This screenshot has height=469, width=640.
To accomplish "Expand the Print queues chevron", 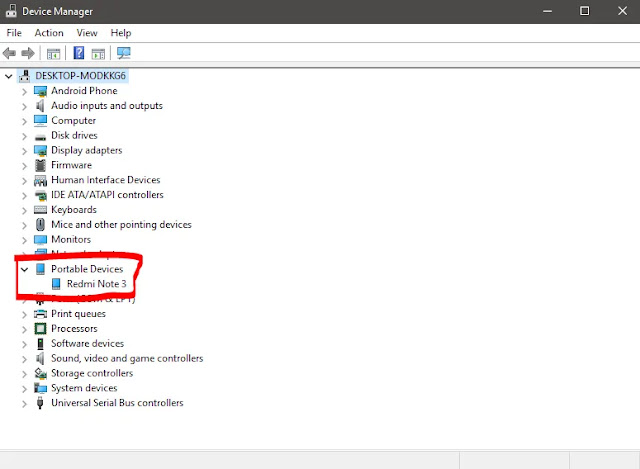I will (24, 314).
